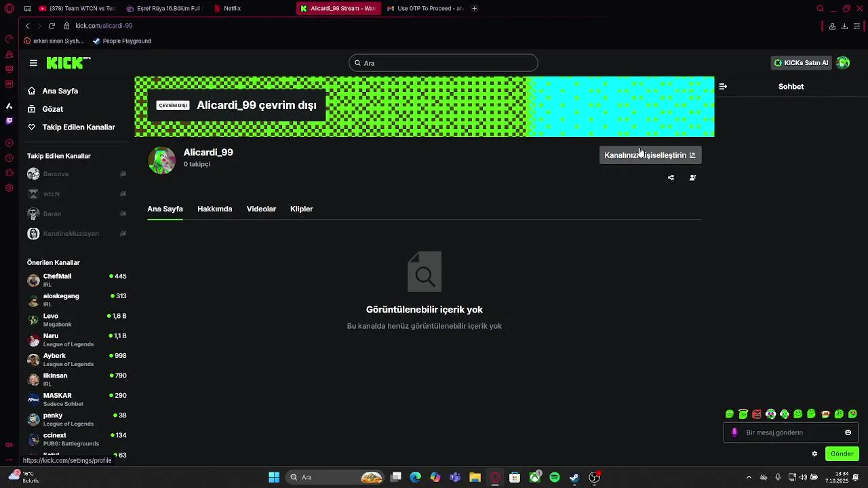Viewport: 868px width, 488px height.
Task: Toggle notification mute for Baran
Action: pos(123,213)
